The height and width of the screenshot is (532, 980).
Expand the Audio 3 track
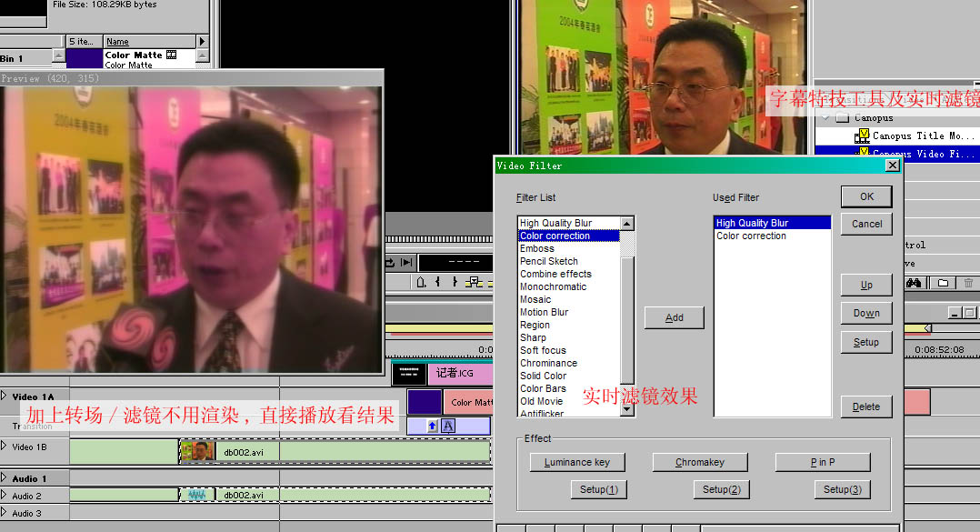[4, 512]
